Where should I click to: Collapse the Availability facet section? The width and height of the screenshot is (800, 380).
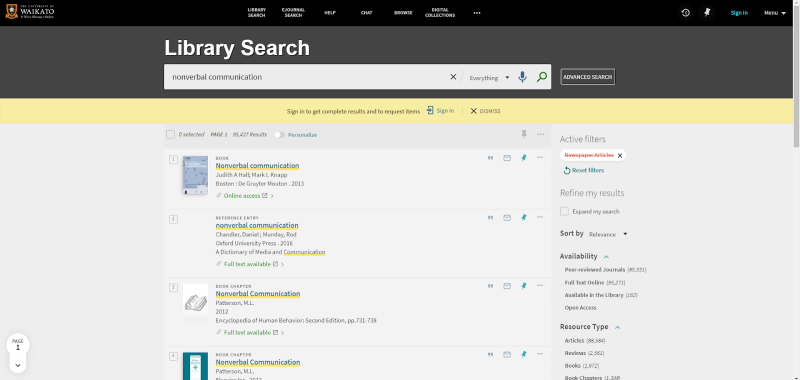[606, 257]
